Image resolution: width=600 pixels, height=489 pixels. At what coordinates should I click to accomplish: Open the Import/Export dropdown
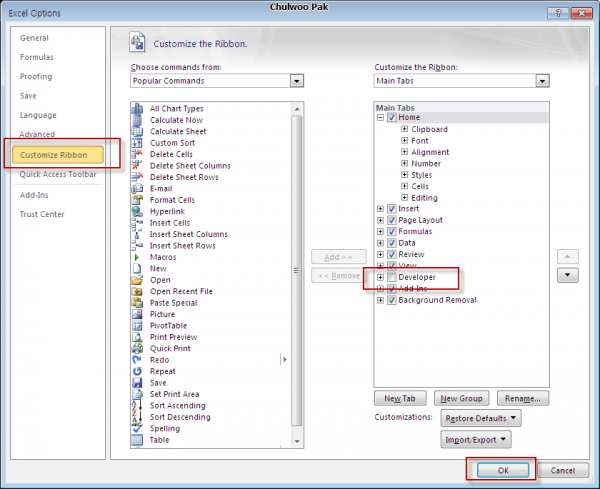pyautogui.click(x=476, y=440)
